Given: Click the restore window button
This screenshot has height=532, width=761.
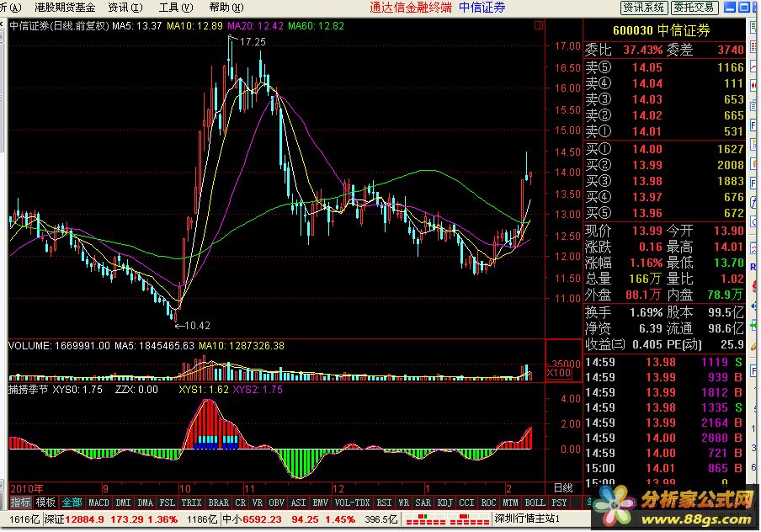Looking at the screenshot, I should [743, 8].
